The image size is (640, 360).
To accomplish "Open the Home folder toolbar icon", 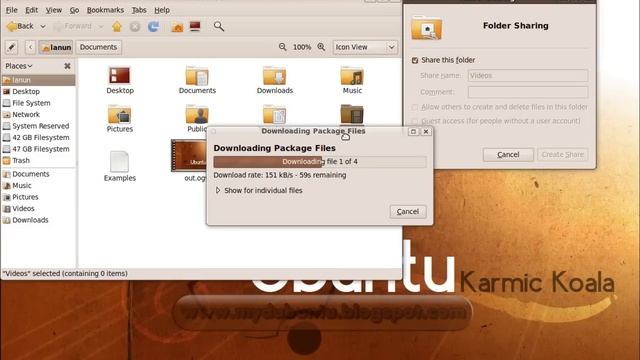I will pyautogui.click(x=177, y=27).
